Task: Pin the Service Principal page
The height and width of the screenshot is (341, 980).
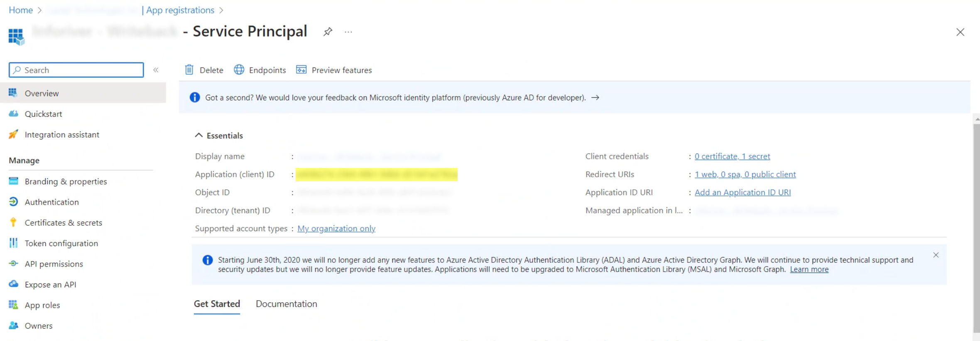Action: click(x=328, y=32)
